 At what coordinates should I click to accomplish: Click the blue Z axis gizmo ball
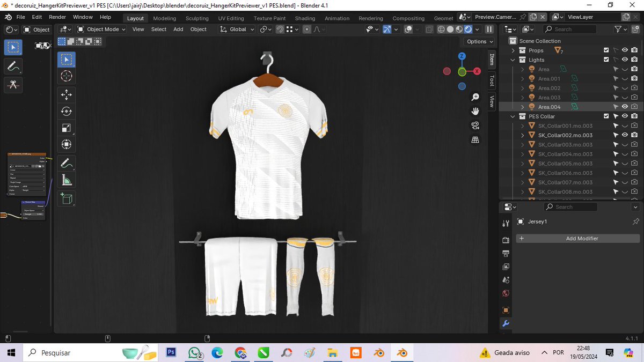pos(462,56)
